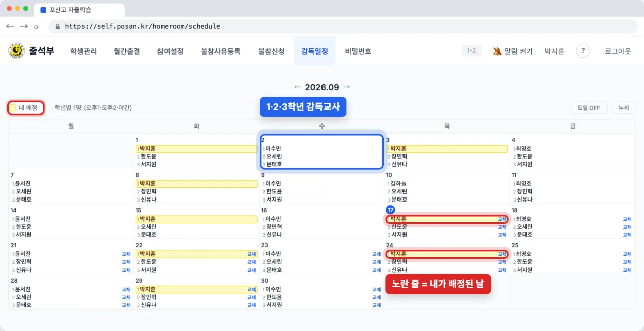644x331 pixels.
Task: Click 교체 for 윤서진 on day 28
Action: (126, 290)
